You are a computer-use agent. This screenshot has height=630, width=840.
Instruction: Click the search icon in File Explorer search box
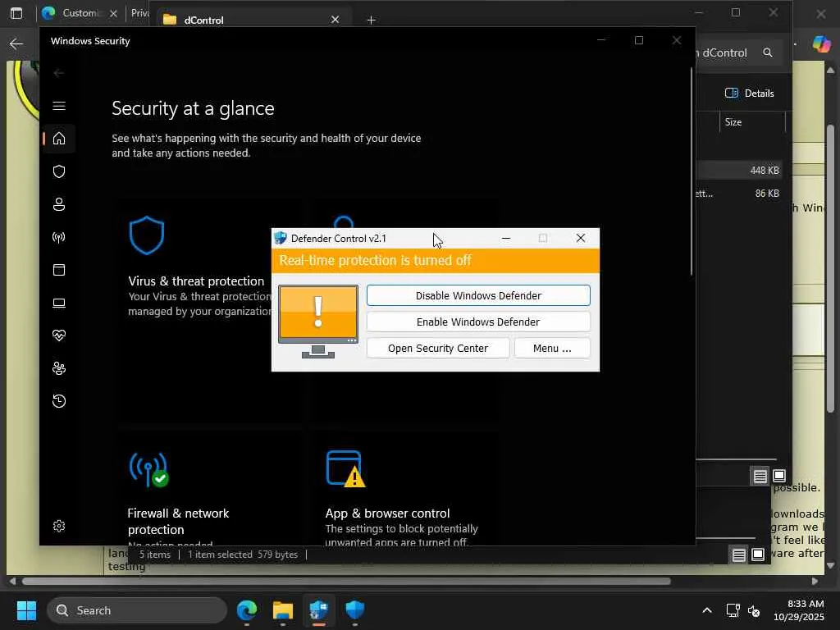pos(768,52)
